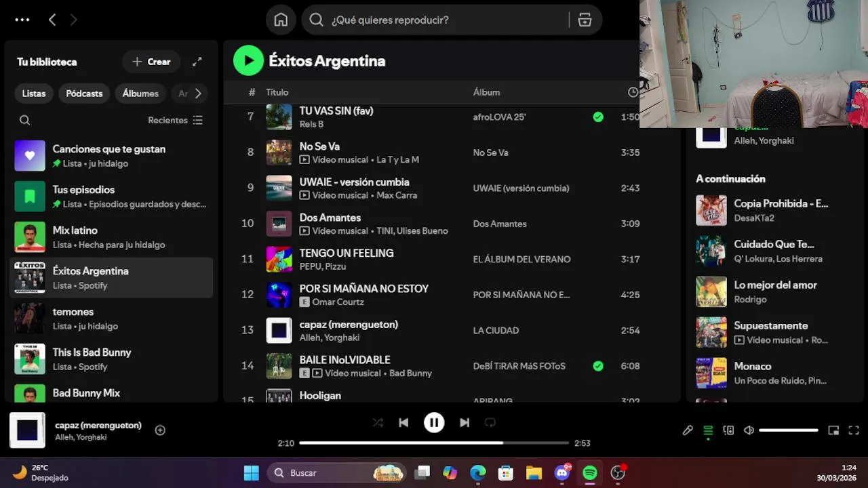The height and width of the screenshot is (488, 868).
Task: Go forward with the right arrow
Action: click(73, 20)
